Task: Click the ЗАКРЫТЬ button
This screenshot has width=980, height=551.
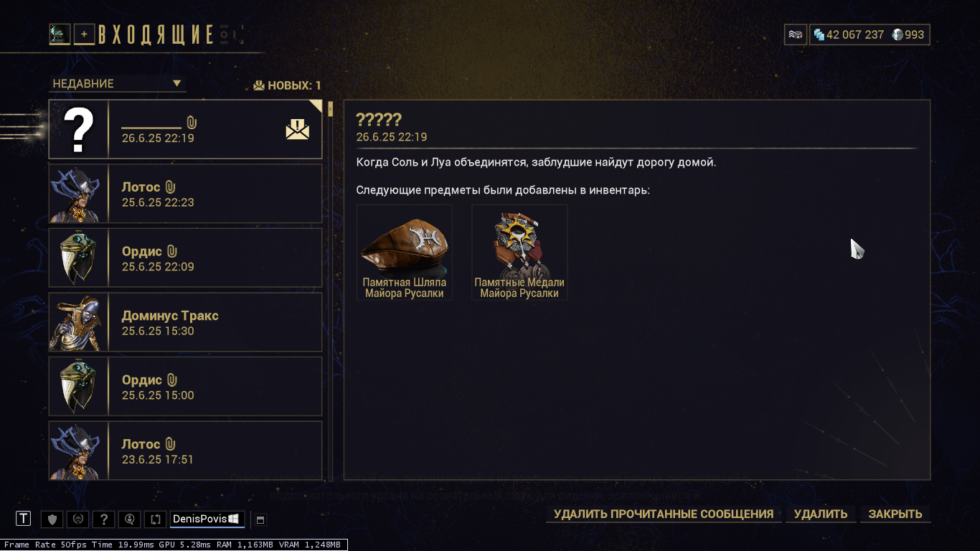Action: [x=895, y=514]
